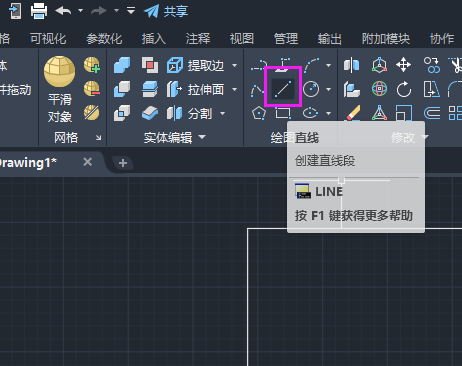Click the 提取边 extract edges button
This screenshot has width=462, height=366.
196,65
